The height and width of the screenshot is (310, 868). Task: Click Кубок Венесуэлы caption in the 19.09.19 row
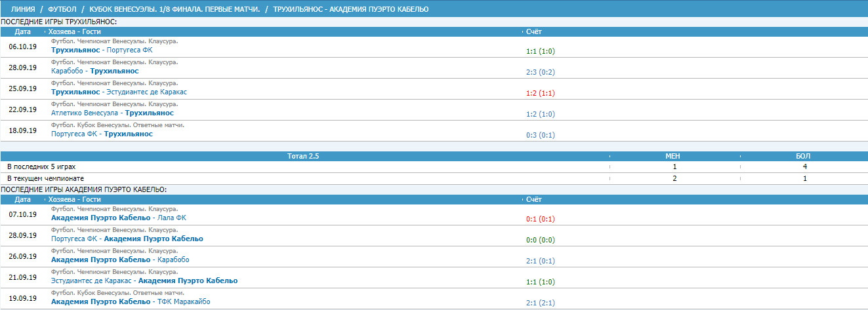point(117,293)
